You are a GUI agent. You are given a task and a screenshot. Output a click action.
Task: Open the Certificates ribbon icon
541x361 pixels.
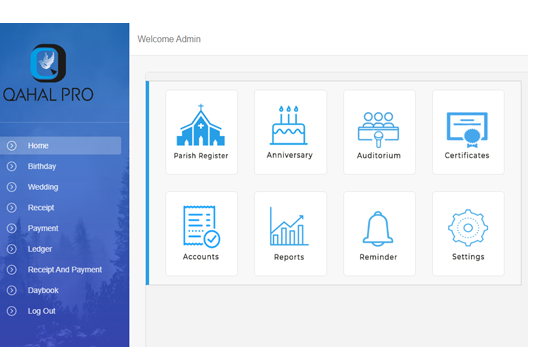coord(467,127)
